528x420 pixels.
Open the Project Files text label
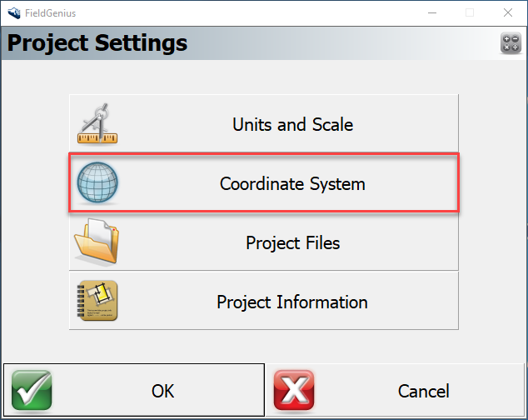click(292, 243)
